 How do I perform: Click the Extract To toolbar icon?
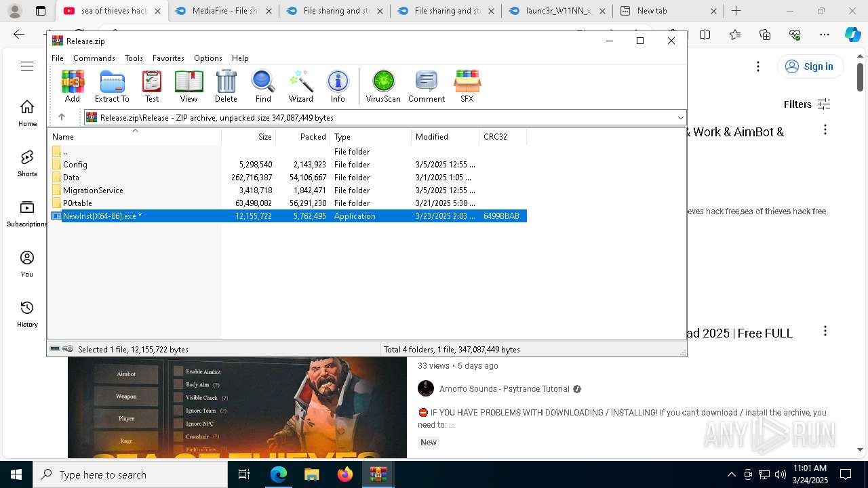tap(112, 86)
